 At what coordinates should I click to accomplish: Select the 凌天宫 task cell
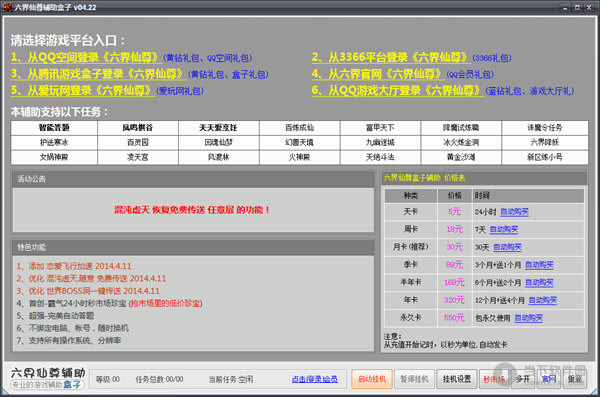[x=138, y=157]
